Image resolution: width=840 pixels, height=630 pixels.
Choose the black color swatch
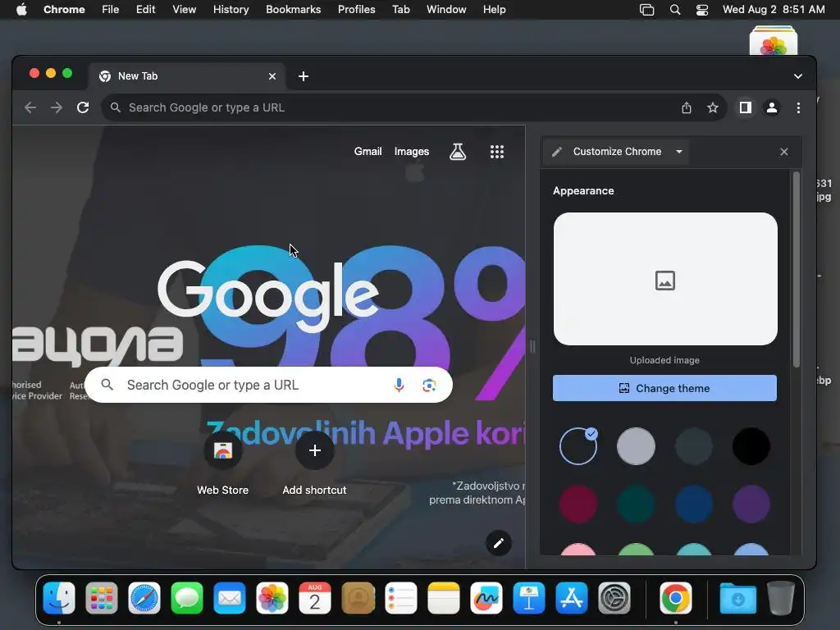(751, 446)
